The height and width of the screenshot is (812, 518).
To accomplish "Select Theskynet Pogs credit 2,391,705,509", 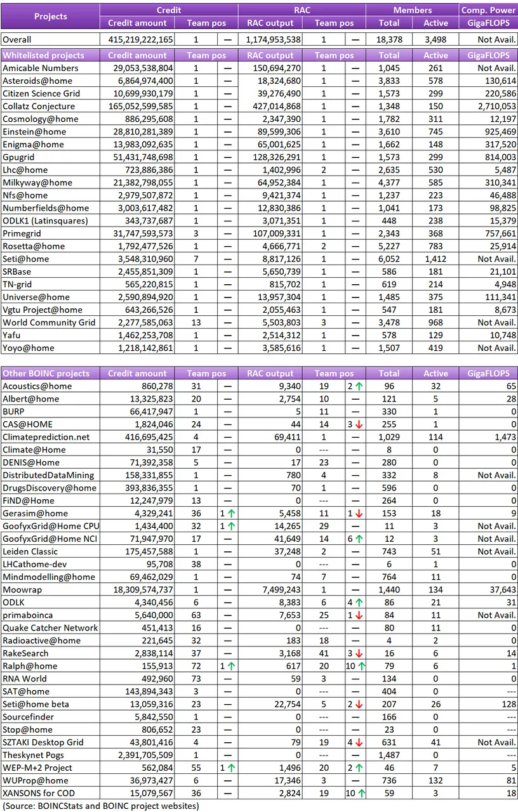I will (x=143, y=754).
